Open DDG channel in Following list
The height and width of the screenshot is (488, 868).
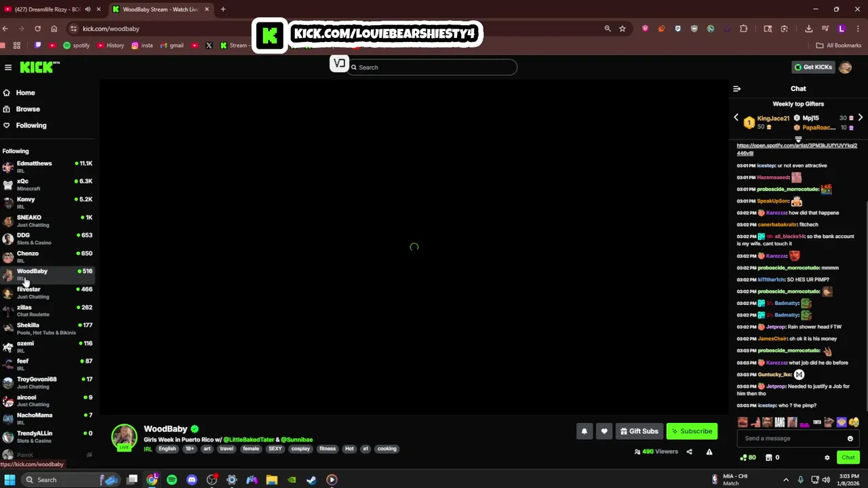tap(47, 239)
